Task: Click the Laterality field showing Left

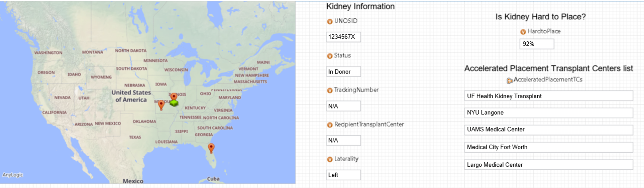Action: click(343, 175)
